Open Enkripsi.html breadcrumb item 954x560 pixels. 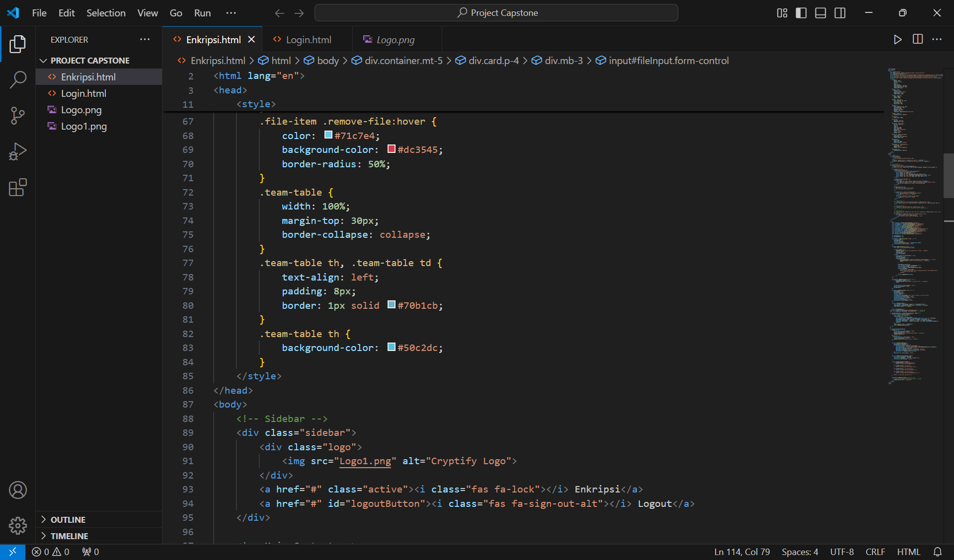[212, 61]
